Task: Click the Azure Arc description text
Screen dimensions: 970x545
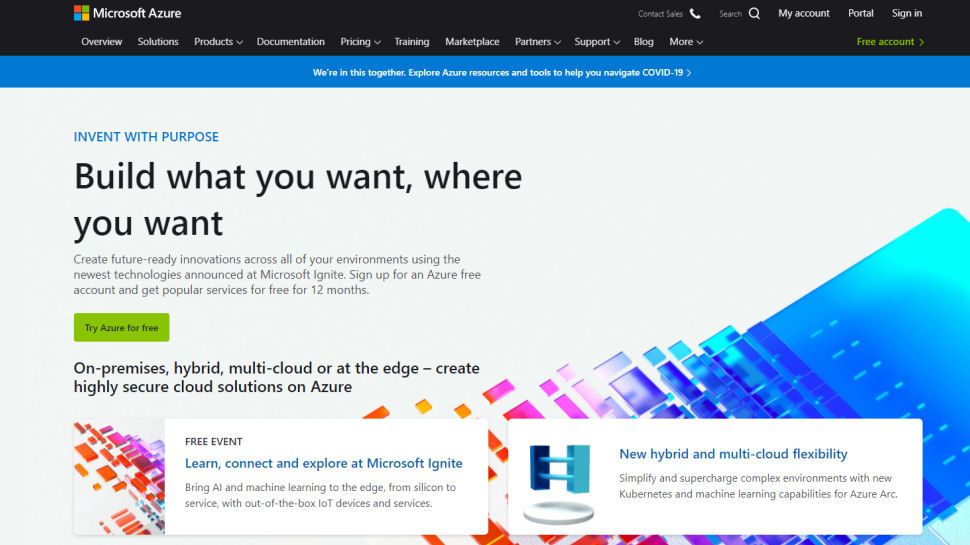Action: click(758, 486)
